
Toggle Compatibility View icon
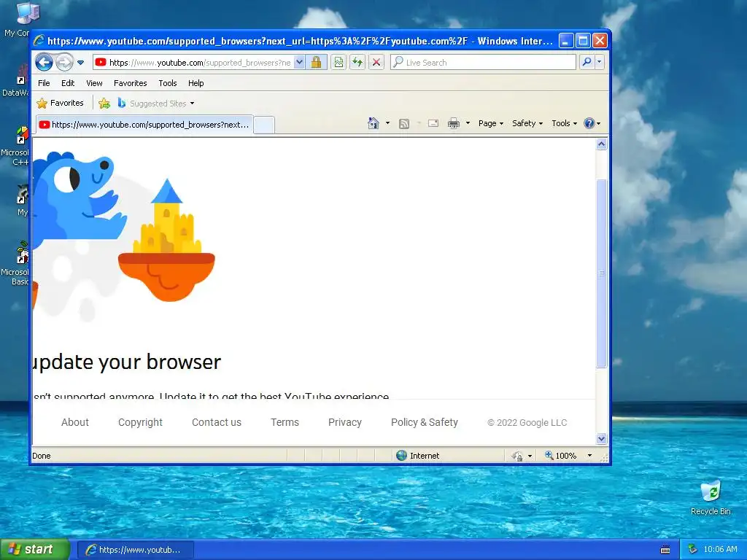[x=338, y=63]
